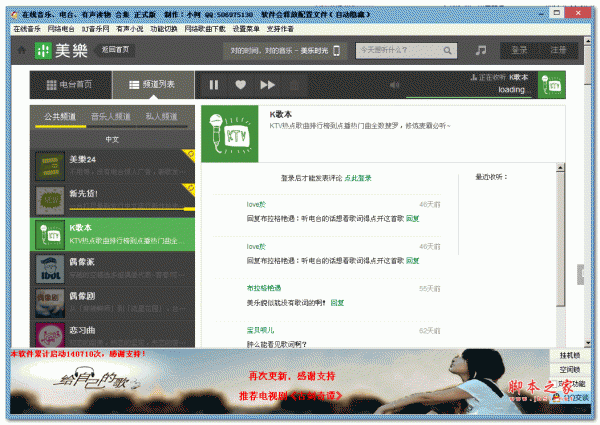Screen dimensions: 600x425
Task: Toggle the checkbox beside 功能
Action: coord(555,384)
